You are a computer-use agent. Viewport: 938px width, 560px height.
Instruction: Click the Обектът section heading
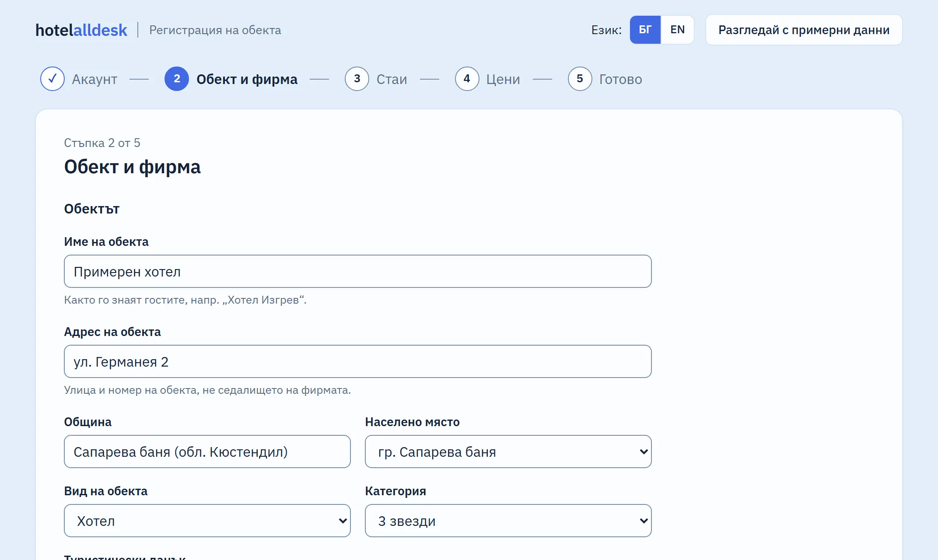(x=92, y=209)
